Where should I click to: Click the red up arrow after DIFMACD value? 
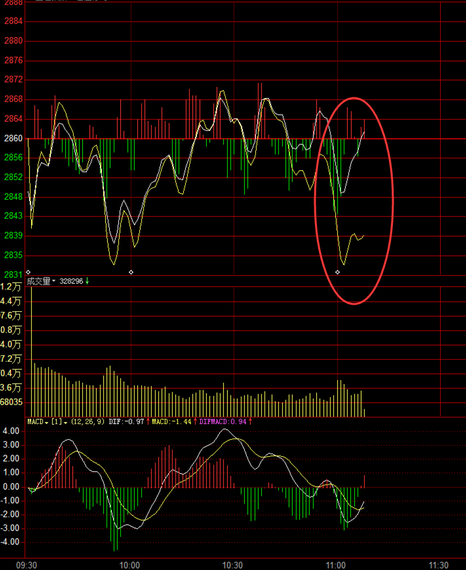click(250, 422)
